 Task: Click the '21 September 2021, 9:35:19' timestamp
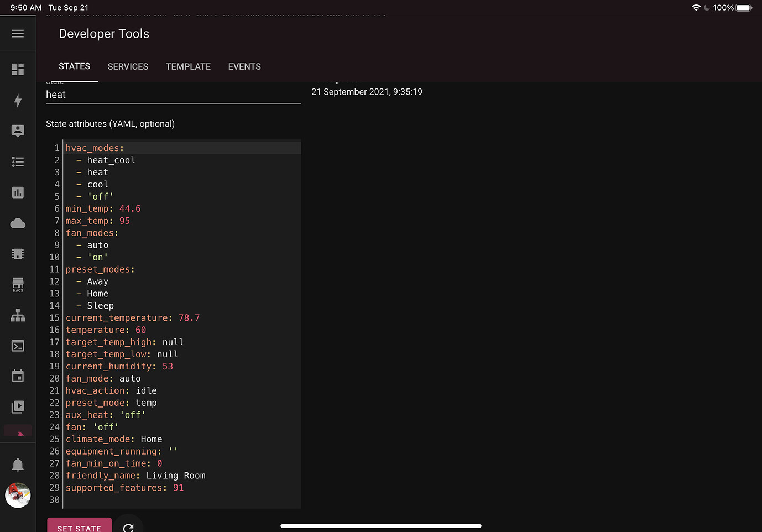point(367,92)
